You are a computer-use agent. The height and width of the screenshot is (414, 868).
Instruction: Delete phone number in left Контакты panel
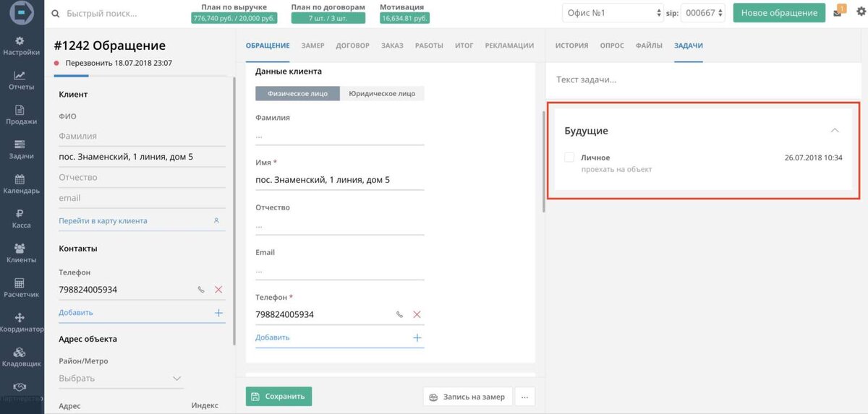coord(218,290)
